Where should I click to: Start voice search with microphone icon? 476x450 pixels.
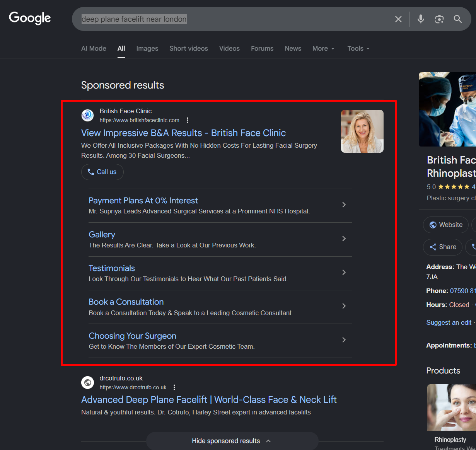[421, 19]
